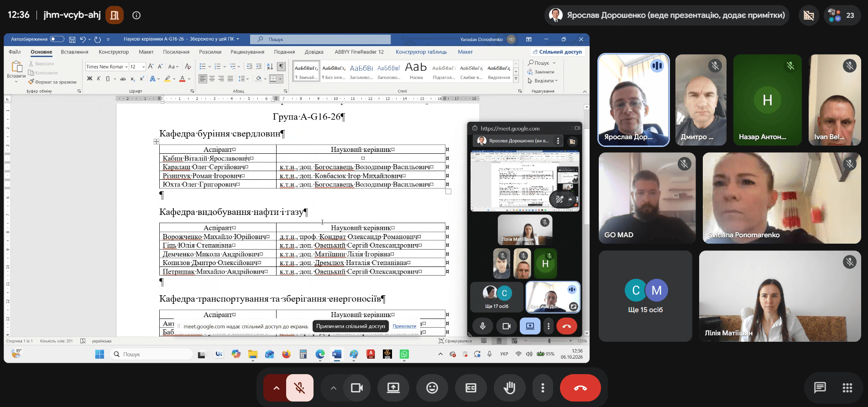
Task: Open Meet chat with everyone
Action: pos(820,388)
